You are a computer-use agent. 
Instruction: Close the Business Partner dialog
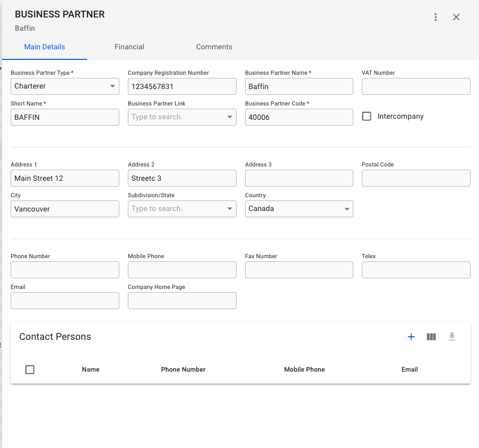[456, 17]
